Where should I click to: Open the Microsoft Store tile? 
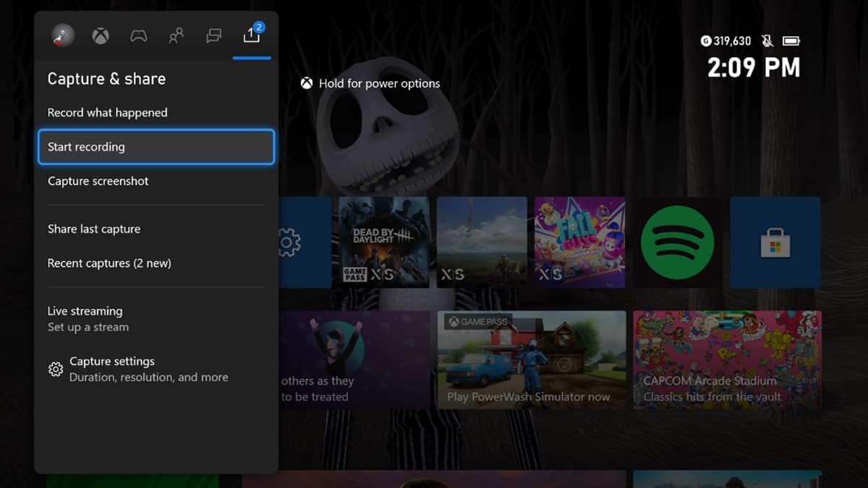775,242
